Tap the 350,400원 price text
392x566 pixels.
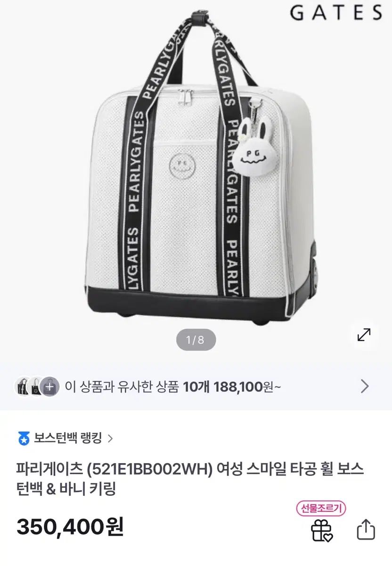click(x=70, y=527)
